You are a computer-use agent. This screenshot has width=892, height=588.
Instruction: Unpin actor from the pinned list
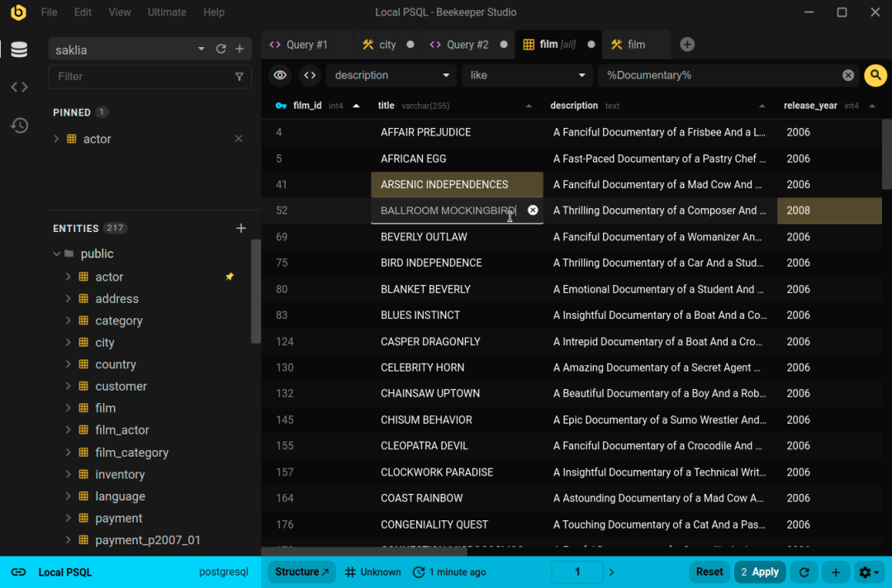pyautogui.click(x=239, y=139)
